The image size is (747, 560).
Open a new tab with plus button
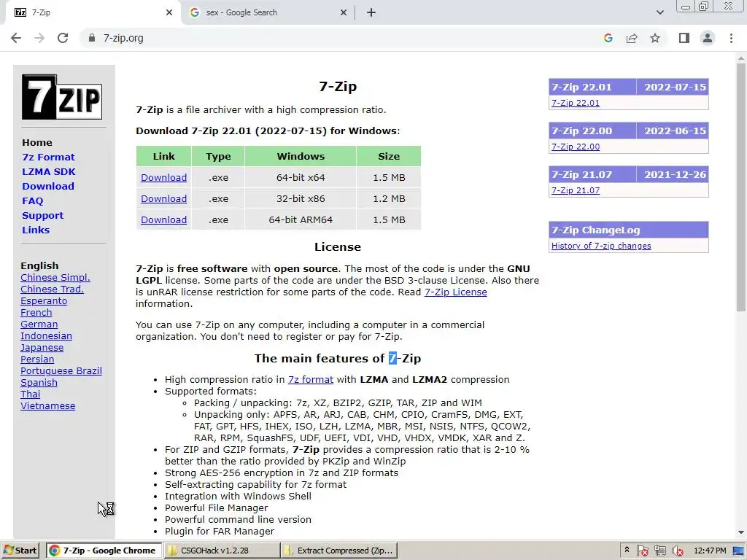coord(371,12)
